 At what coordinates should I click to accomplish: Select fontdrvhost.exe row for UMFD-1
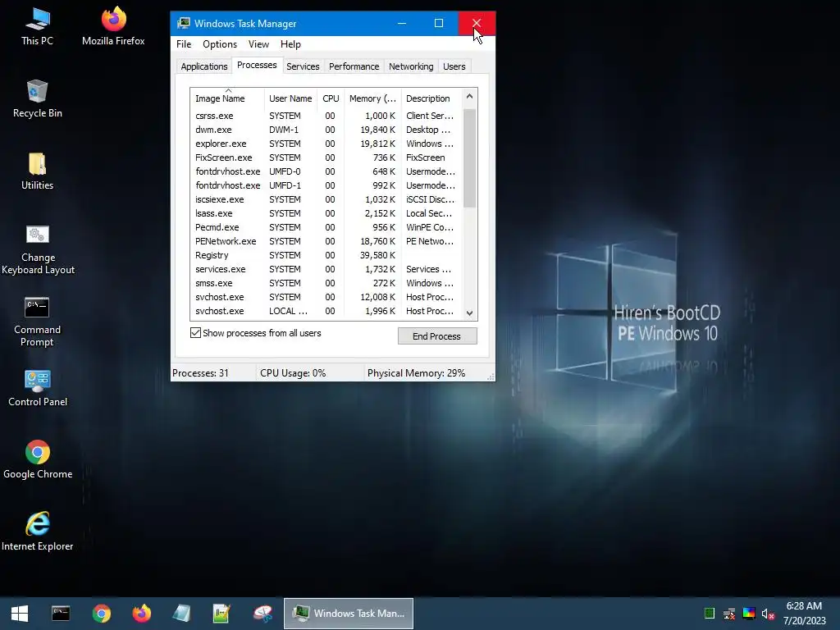[x=326, y=185]
